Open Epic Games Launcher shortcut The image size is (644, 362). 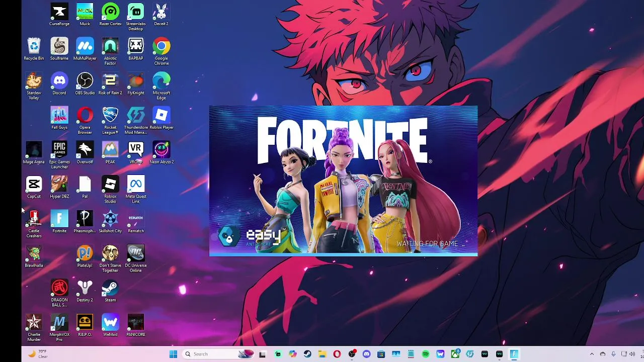coord(59,155)
